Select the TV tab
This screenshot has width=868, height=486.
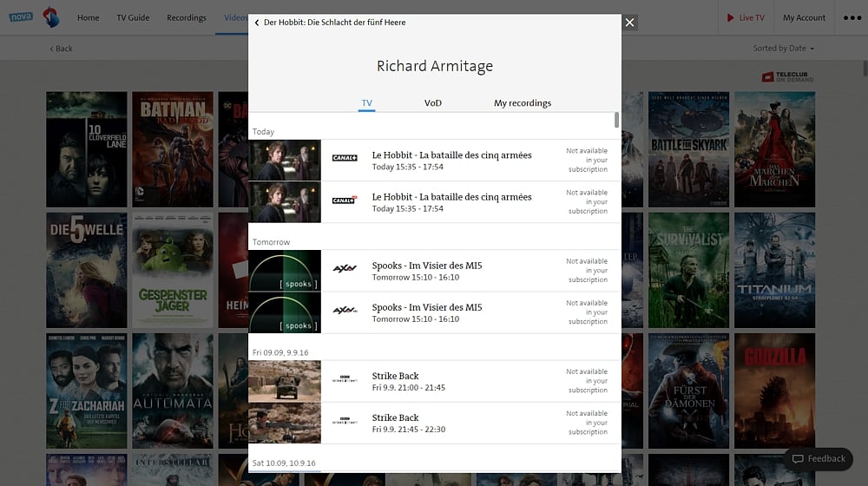tap(366, 103)
